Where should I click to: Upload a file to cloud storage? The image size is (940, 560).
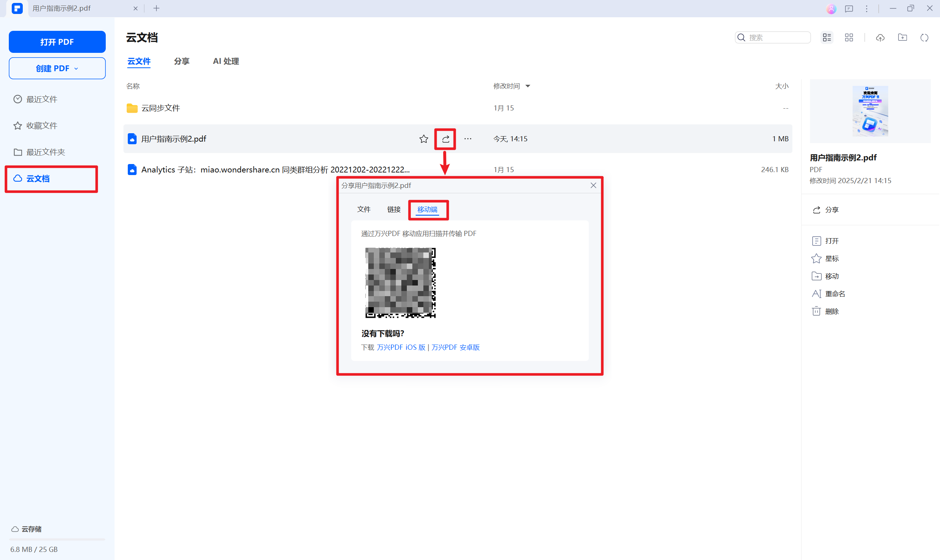(880, 37)
